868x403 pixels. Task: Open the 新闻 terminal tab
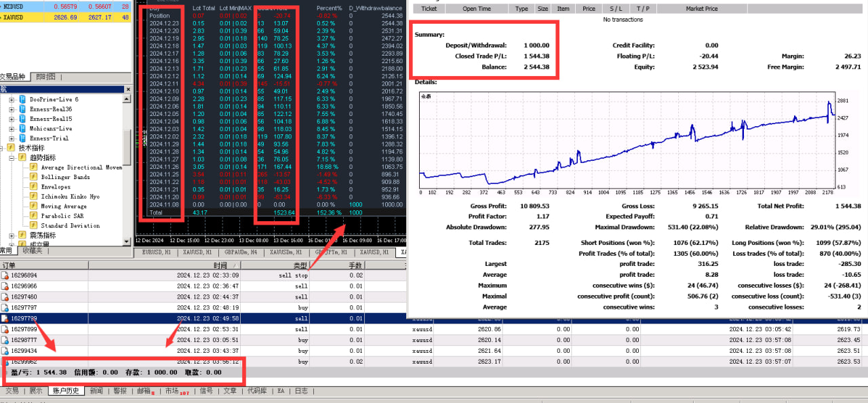coord(96,391)
